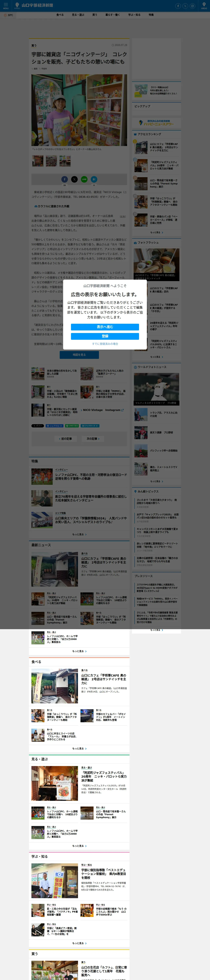
Task: Expand もっと見る under the 特集 section
Action: coord(79,535)
